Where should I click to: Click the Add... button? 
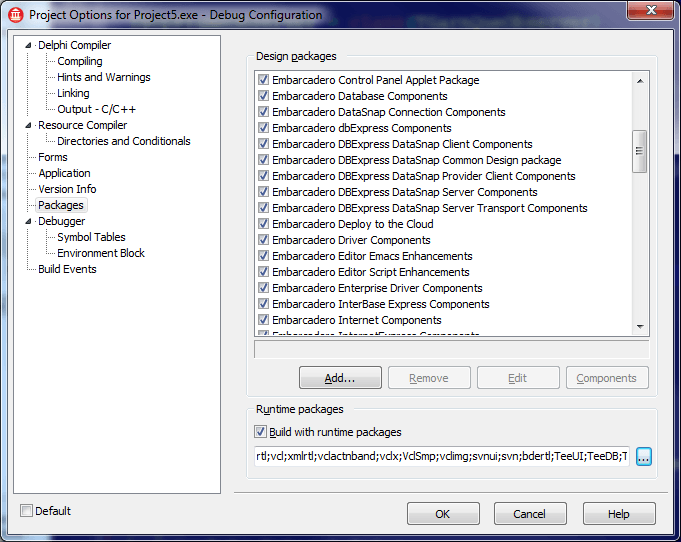point(340,378)
